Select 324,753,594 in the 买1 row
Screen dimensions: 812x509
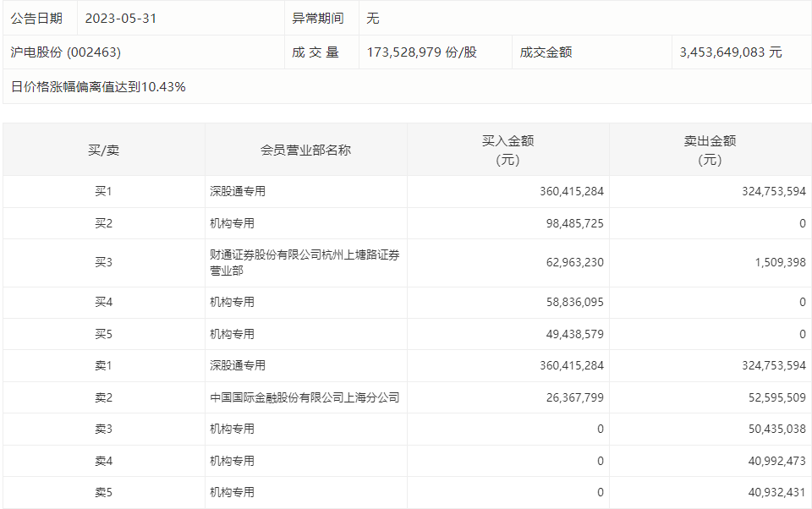pos(774,192)
